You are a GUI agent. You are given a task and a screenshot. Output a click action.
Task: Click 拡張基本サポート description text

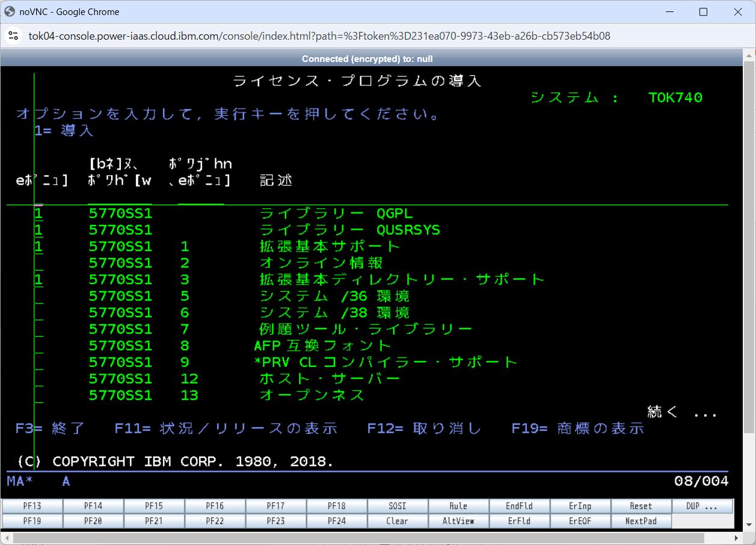point(330,247)
